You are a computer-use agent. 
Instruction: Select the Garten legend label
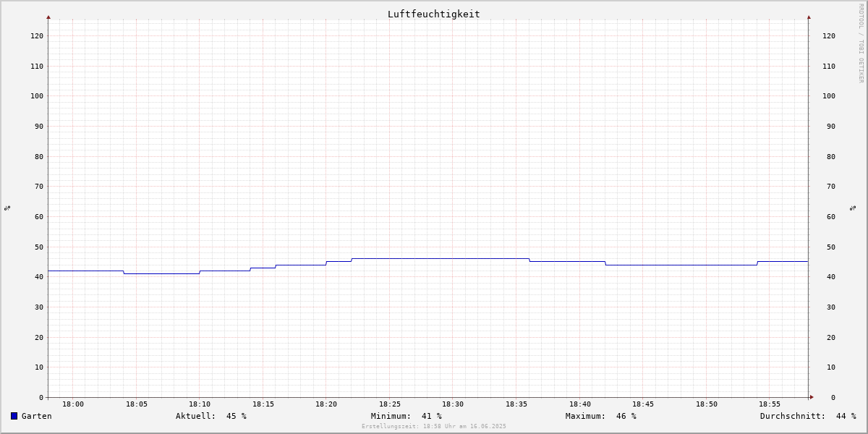click(x=36, y=416)
